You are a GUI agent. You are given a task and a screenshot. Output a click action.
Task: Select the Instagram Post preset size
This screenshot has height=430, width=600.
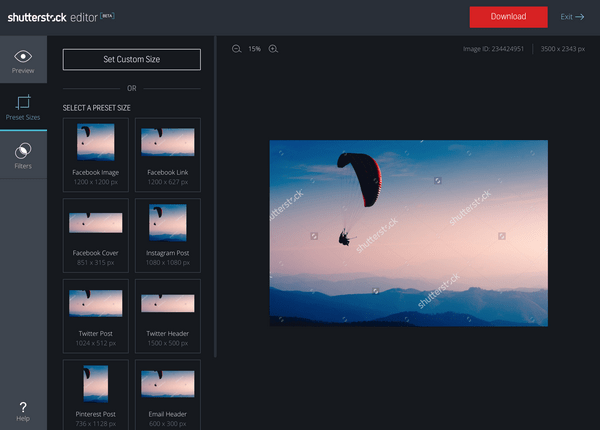[168, 233]
